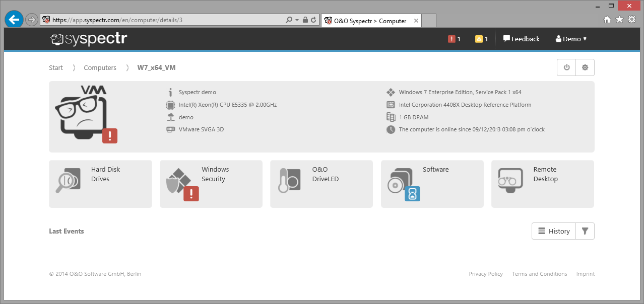Refresh the page with the reload icon
Image resolution: width=644 pixels, height=304 pixels.
click(x=313, y=20)
